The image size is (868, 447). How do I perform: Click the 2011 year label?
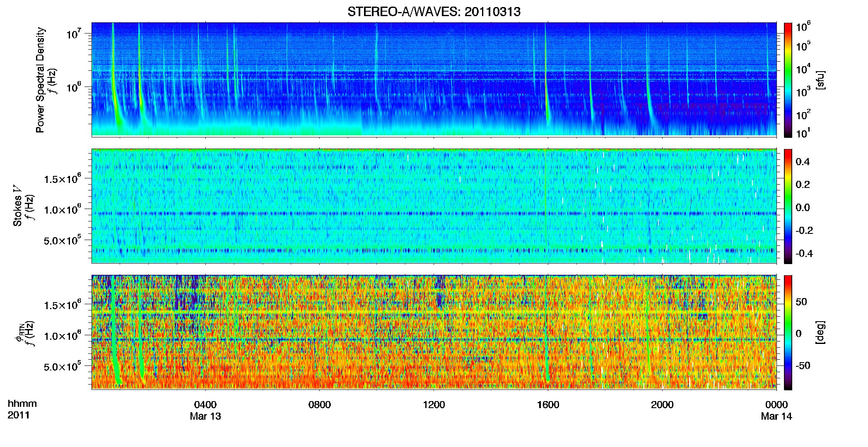click(19, 415)
